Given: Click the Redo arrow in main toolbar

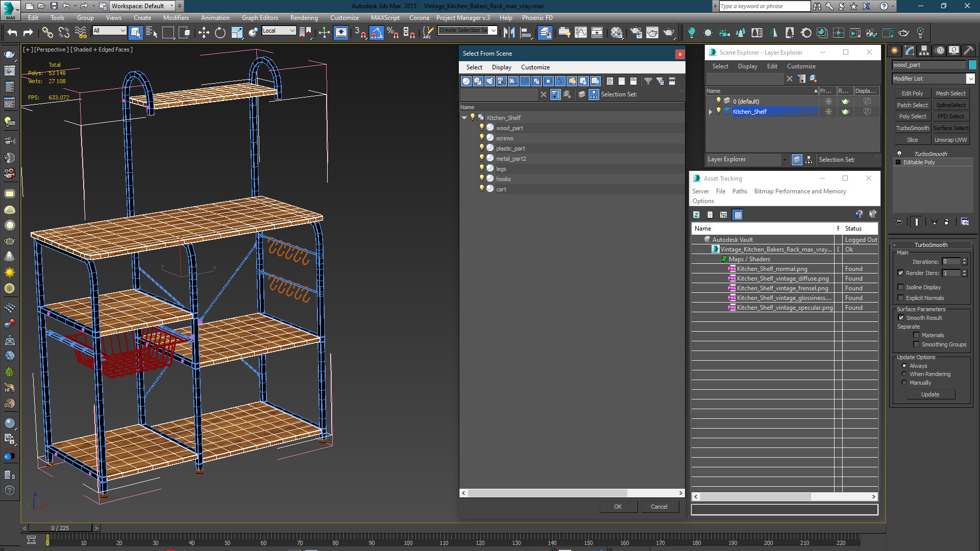Looking at the screenshot, I should (x=29, y=33).
